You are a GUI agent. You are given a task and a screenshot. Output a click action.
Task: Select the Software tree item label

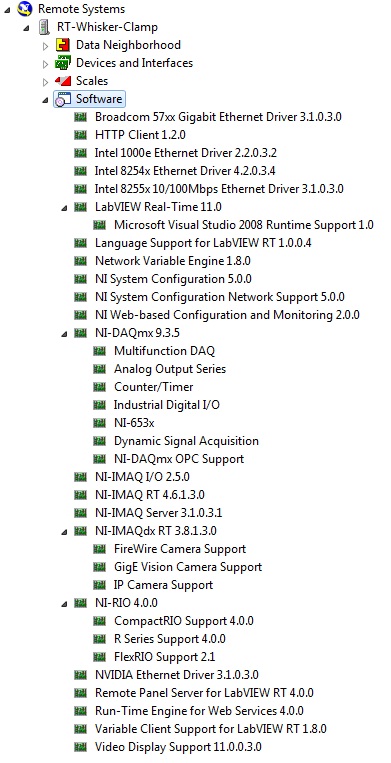pyautogui.click(x=99, y=99)
